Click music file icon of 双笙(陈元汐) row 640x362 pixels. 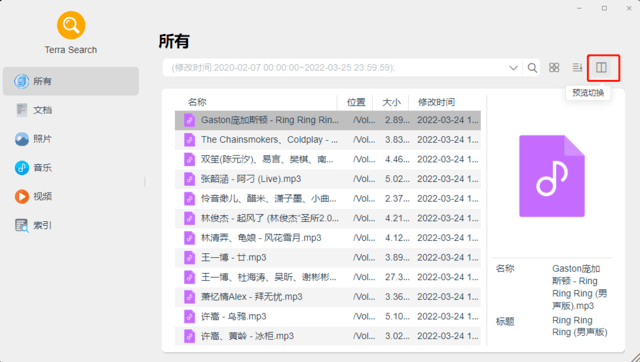(x=189, y=159)
